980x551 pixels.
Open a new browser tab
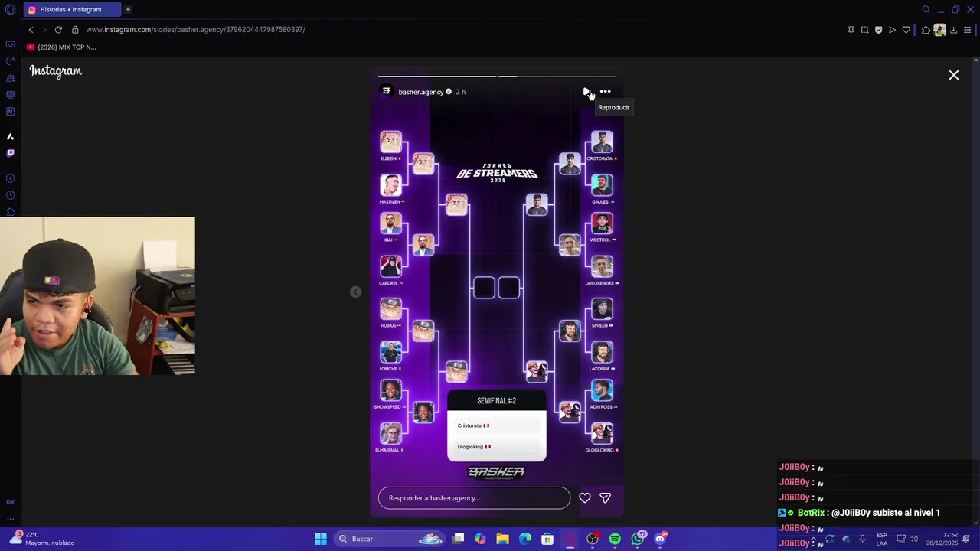[128, 9]
